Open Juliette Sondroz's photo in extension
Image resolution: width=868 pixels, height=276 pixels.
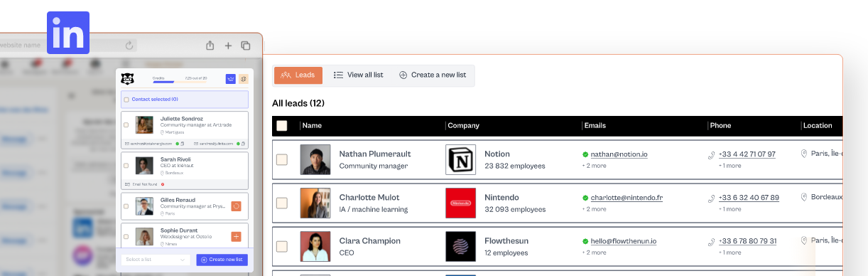[145, 125]
